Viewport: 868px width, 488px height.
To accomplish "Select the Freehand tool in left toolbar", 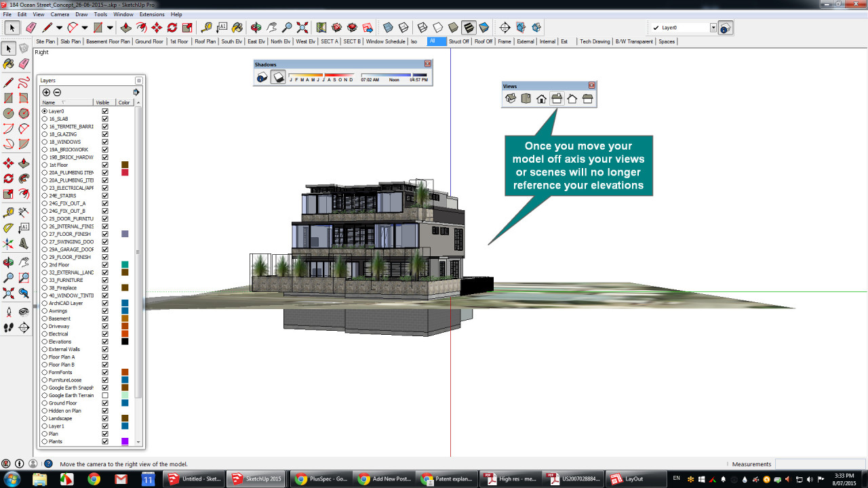I will (x=24, y=83).
